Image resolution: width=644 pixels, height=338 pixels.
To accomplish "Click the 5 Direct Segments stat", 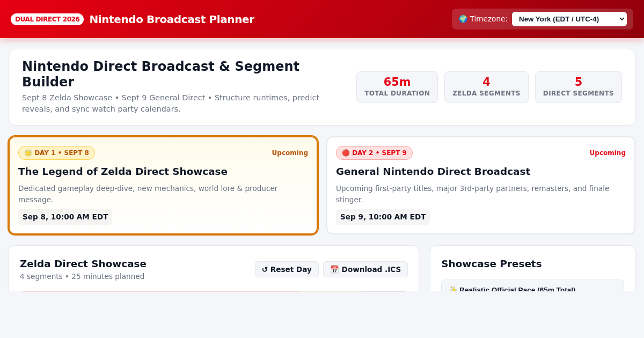I will click(x=579, y=87).
